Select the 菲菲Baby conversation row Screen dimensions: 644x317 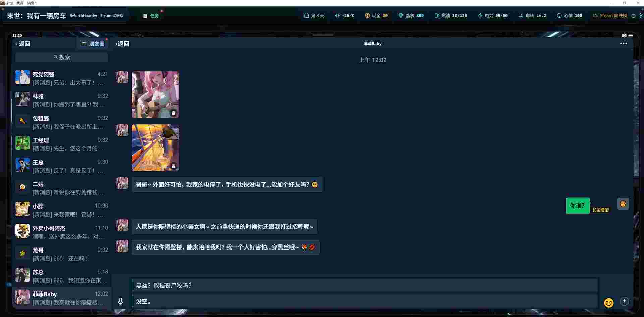coord(62,298)
